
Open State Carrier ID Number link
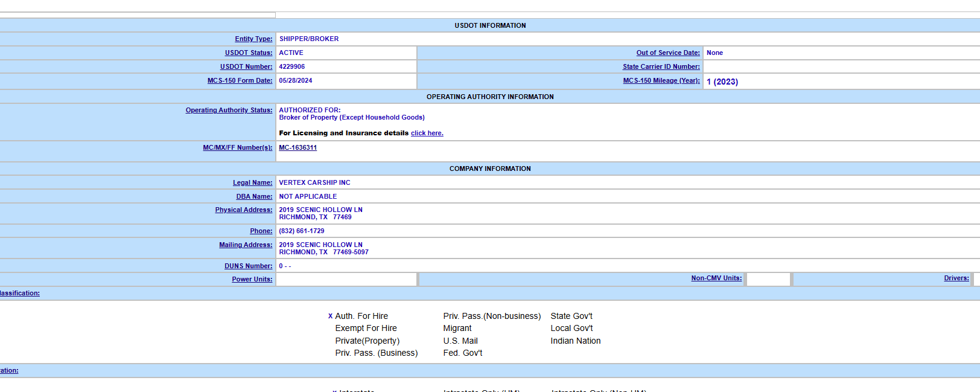pyautogui.click(x=661, y=66)
